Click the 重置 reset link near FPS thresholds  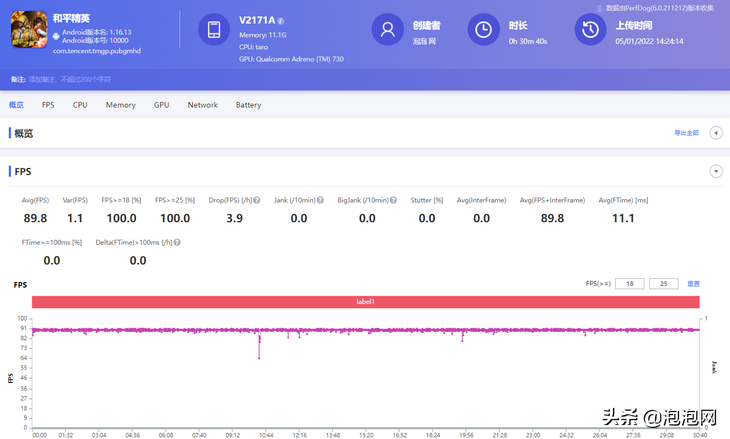[693, 284]
